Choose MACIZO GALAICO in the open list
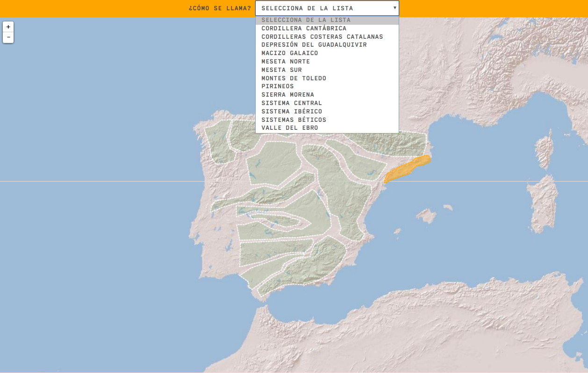Screen dimensions: 588x373 [x=290, y=53]
